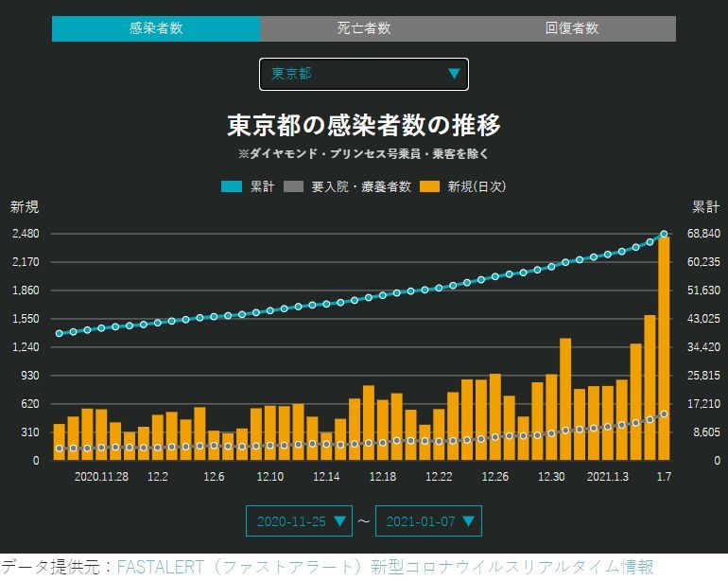Click the 新規 left axis title
The width and height of the screenshot is (728, 581).
(x=25, y=207)
